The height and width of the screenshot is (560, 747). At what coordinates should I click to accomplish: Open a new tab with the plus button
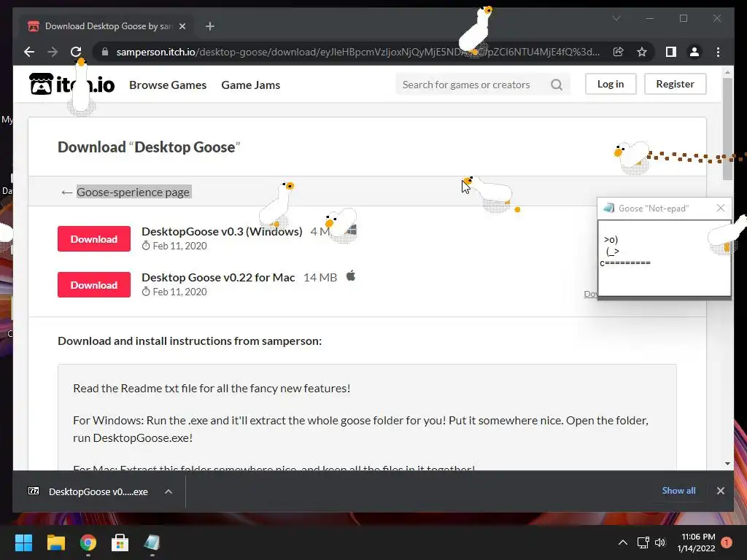210,26
